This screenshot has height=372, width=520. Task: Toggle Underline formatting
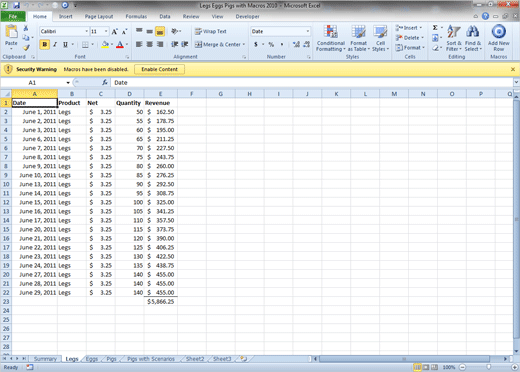65,44
